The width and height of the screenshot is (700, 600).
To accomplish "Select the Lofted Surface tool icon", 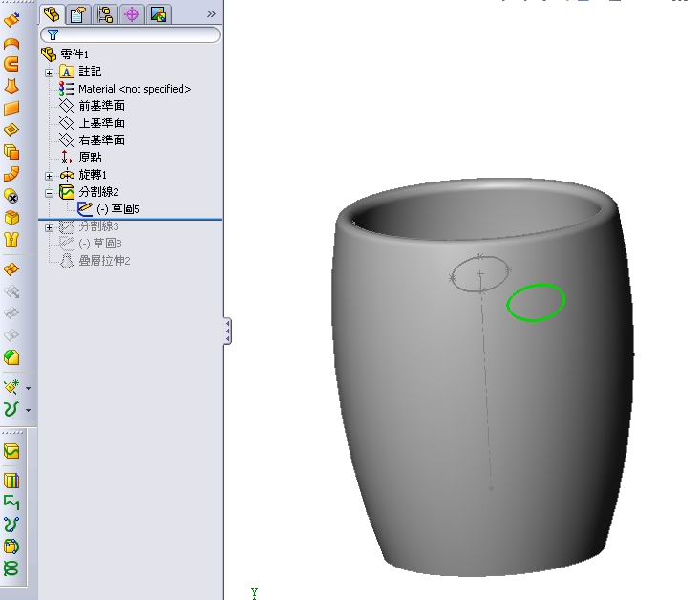I will [11, 86].
